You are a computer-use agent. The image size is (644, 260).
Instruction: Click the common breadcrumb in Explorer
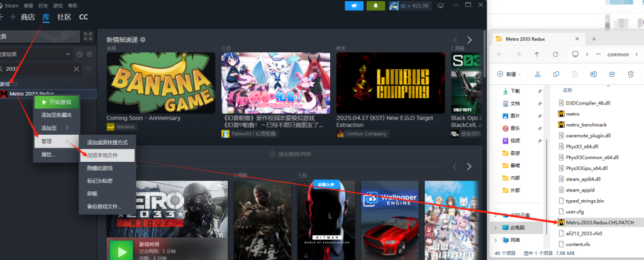pyautogui.click(x=618, y=54)
